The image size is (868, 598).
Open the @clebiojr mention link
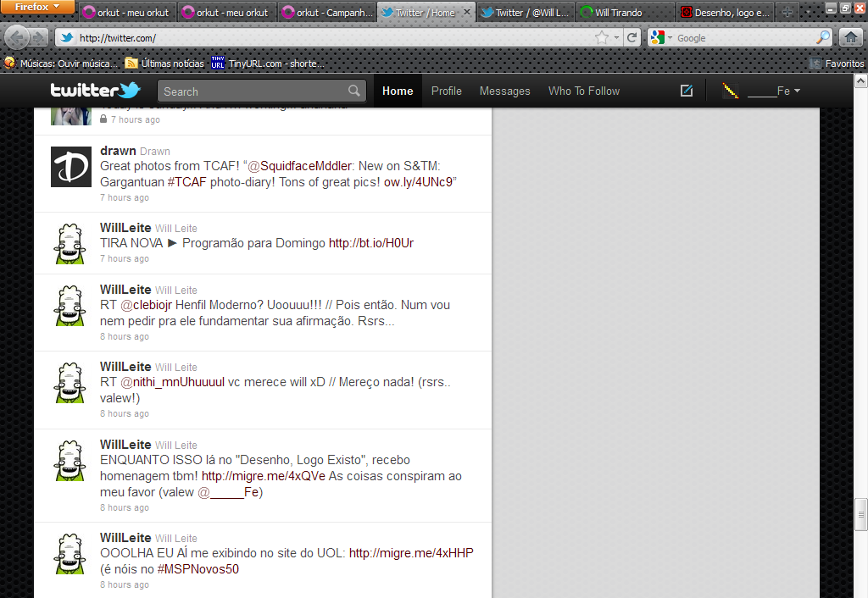pos(146,305)
